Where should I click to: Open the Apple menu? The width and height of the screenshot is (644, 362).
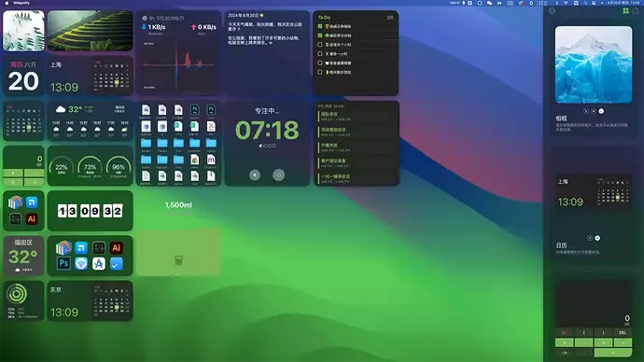(x=7, y=3)
